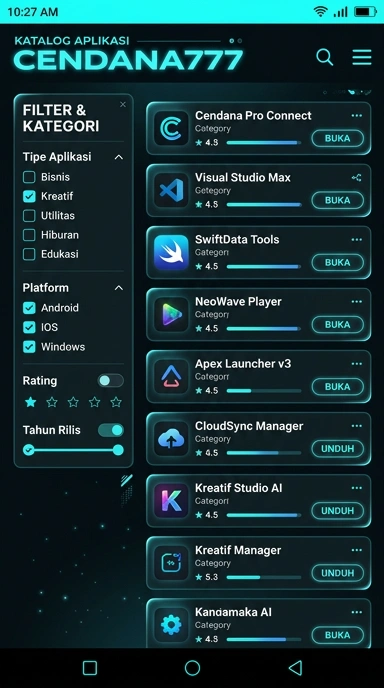Uncheck the Kreatif checkbox
384x688 pixels.
[29, 197]
